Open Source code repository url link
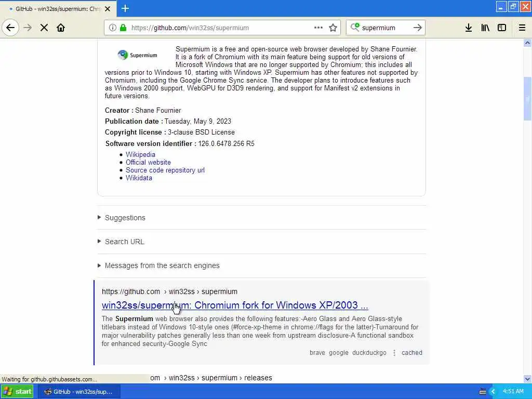The image size is (532, 399). pyautogui.click(x=165, y=170)
